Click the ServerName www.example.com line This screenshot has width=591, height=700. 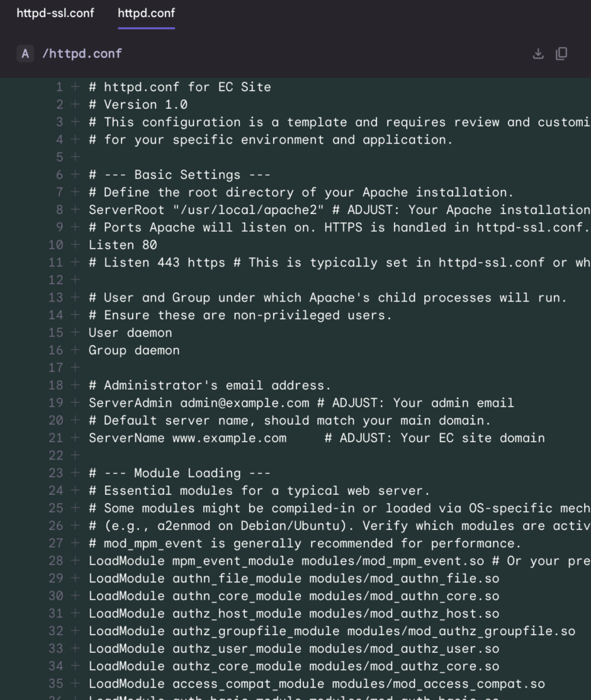pos(317,438)
